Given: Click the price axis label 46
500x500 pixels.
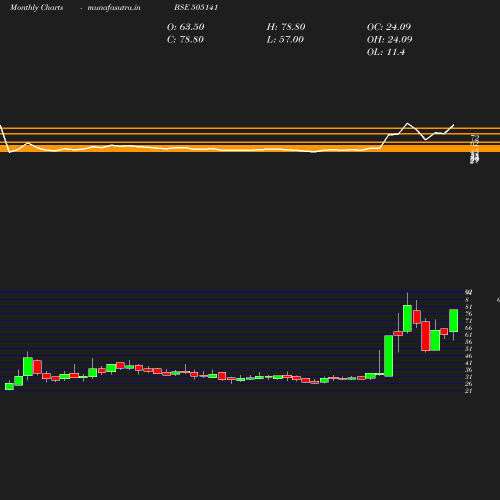Looking at the screenshot, I should [x=469, y=356].
